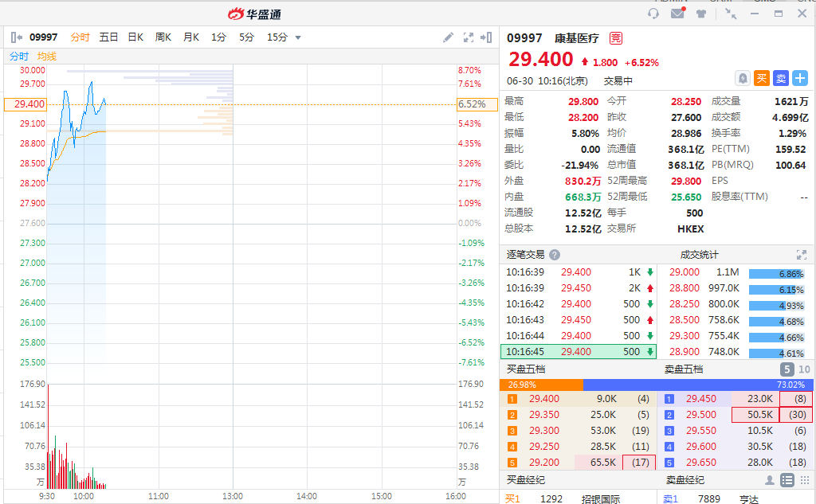Click the blue 卖 sell button
Screen dimensions: 816x504
tap(781, 78)
